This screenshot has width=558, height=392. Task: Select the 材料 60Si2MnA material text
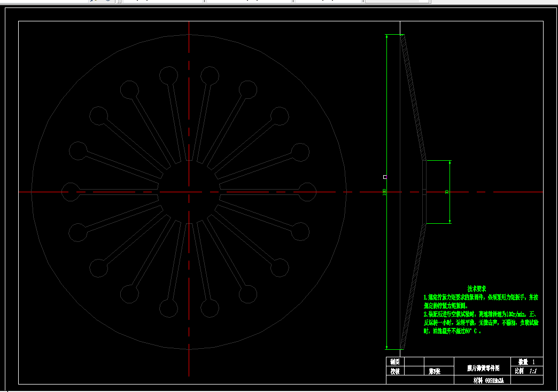point(489,380)
